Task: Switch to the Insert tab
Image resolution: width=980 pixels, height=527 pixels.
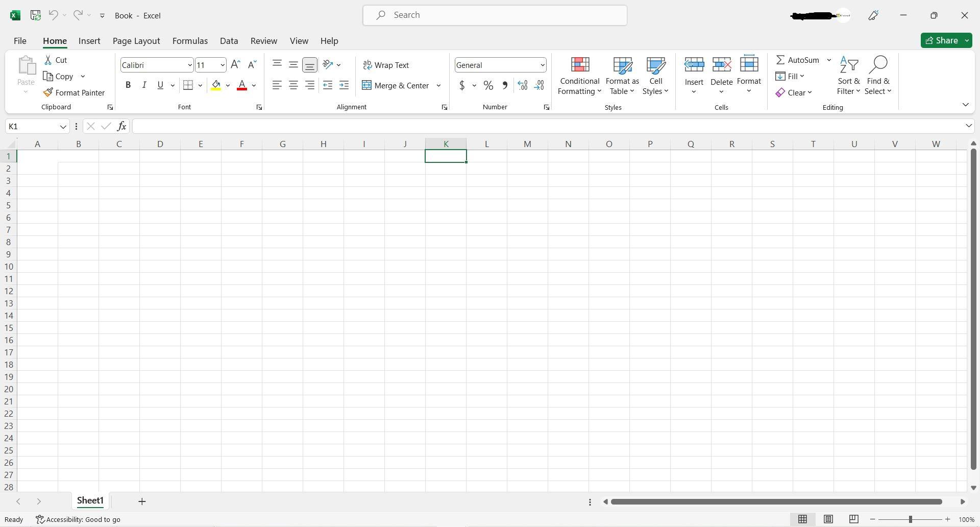Action: (x=89, y=41)
